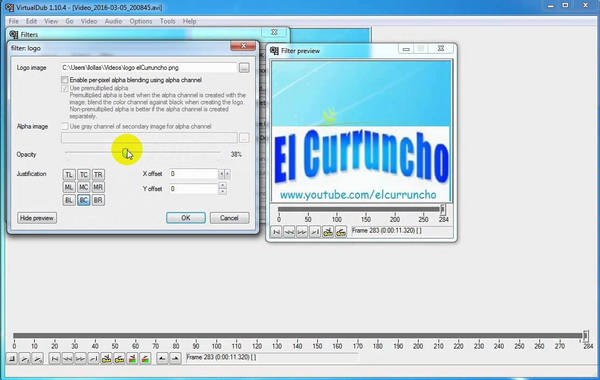
Task: Cancel the logo filter dialog
Action: (229, 218)
